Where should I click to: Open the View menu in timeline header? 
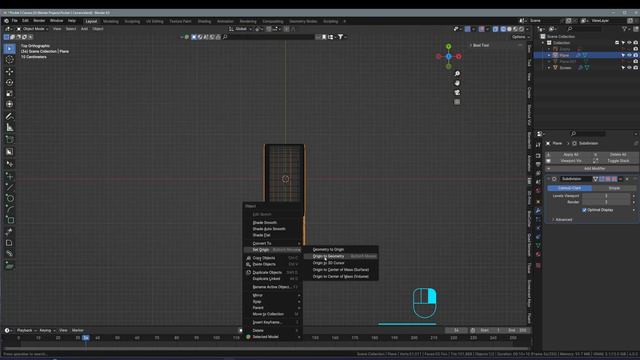click(63, 330)
